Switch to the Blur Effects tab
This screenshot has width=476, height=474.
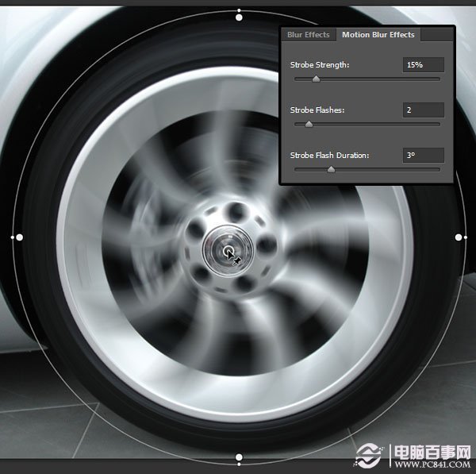point(309,35)
